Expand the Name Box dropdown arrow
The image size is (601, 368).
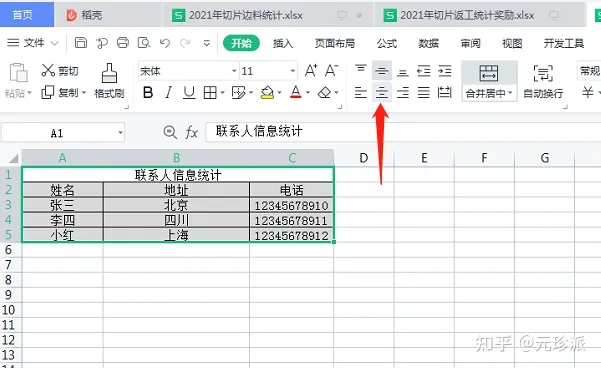point(120,133)
